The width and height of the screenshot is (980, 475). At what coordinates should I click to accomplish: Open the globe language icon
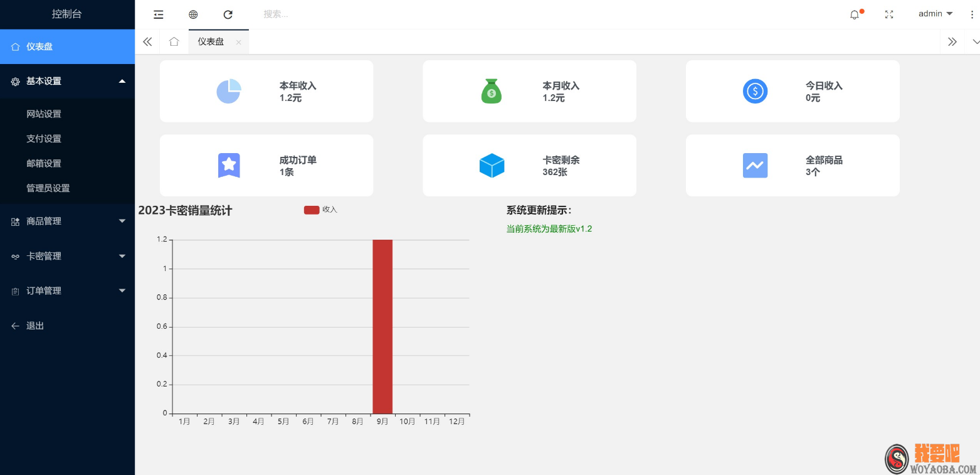click(192, 14)
